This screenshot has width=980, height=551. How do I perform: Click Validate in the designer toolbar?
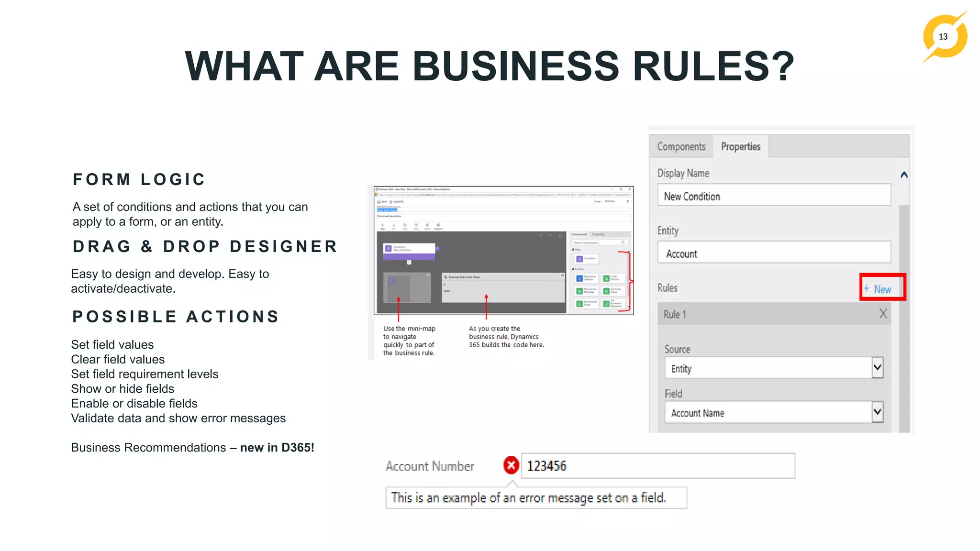click(396, 202)
